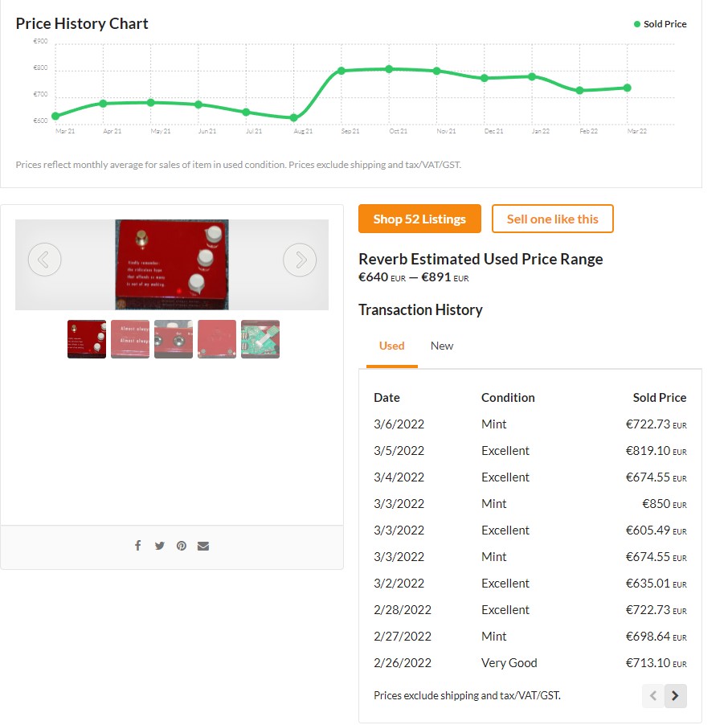Toggle Sold Price legend item
728x725 pixels.
pyautogui.click(x=660, y=24)
